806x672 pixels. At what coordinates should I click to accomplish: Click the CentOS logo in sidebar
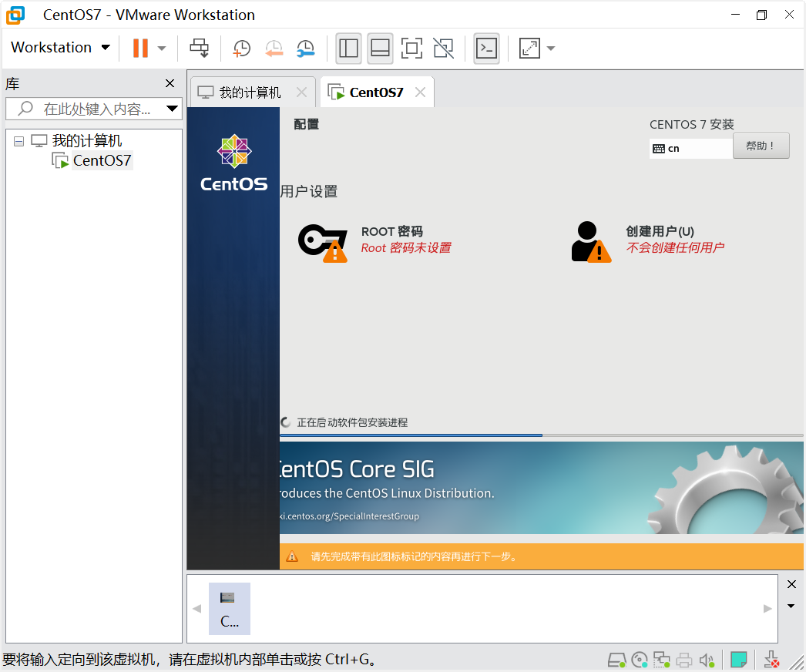[x=234, y=163]
